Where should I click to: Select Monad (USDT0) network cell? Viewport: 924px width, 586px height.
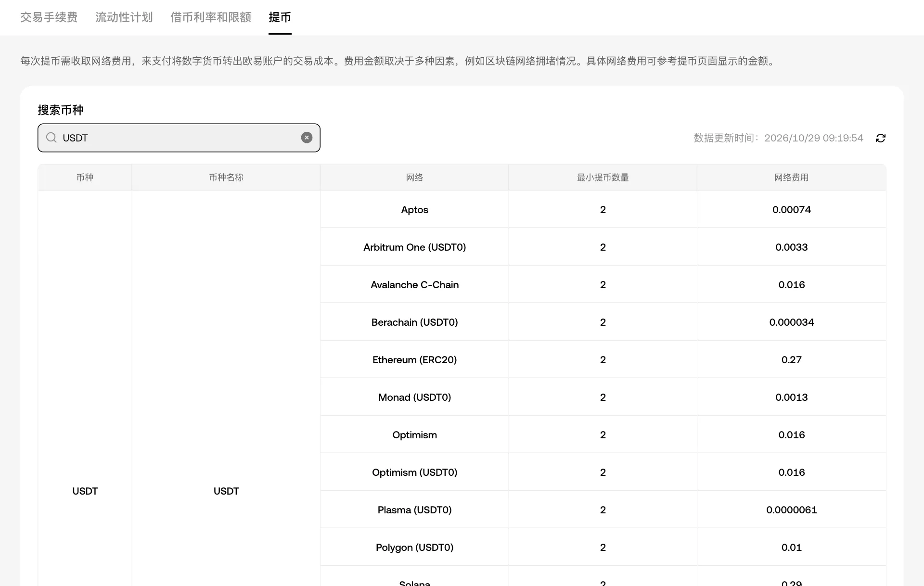414,397
